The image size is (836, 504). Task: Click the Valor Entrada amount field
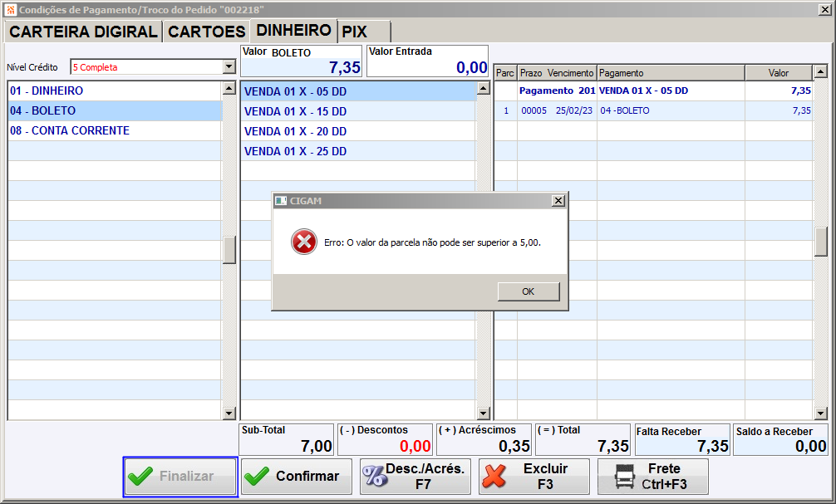[x=428, y=61]
